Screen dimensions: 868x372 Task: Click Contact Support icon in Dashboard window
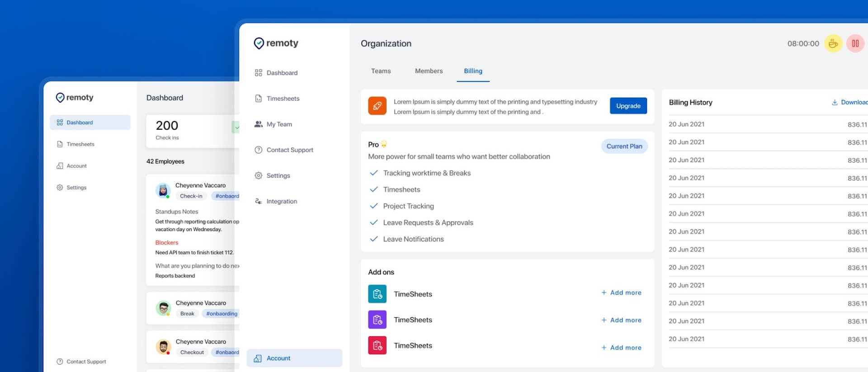pos(60,362)
